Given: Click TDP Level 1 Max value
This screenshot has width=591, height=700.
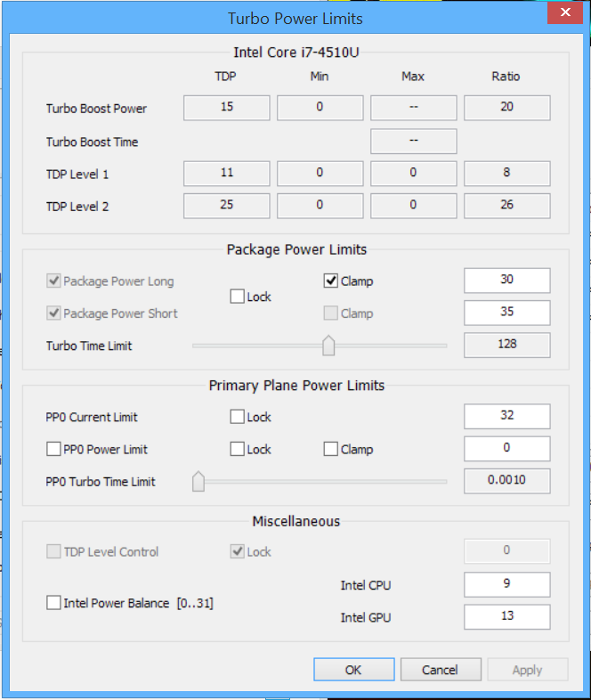Looking at the screenshot, I should click(414, 173).
